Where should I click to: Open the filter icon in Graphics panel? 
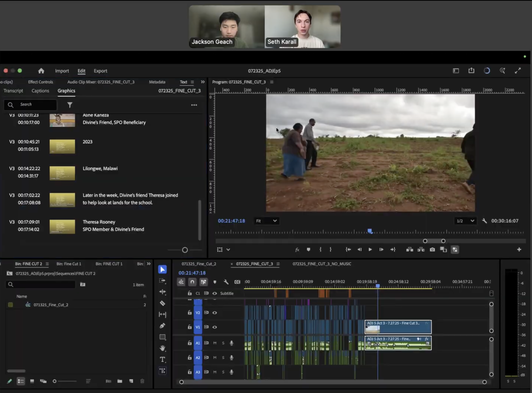70,105
